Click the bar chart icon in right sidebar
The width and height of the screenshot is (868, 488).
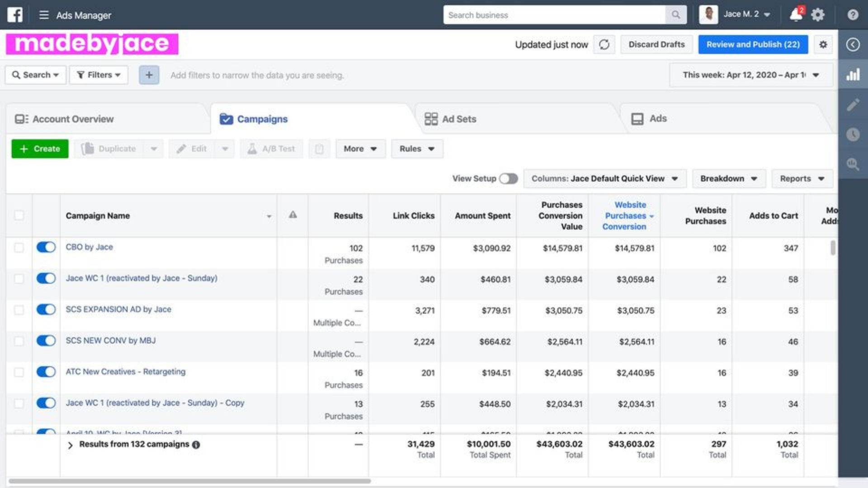click(x=853, y=75)
